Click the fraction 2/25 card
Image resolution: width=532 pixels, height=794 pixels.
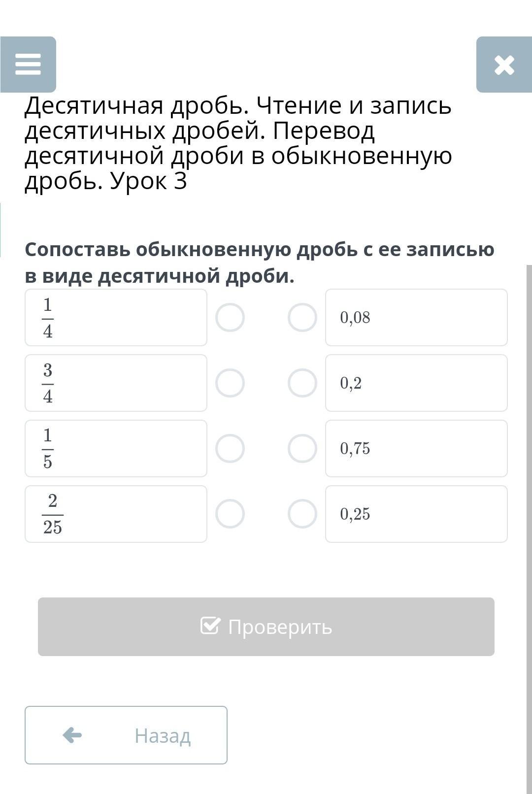(x=116, y=514)
